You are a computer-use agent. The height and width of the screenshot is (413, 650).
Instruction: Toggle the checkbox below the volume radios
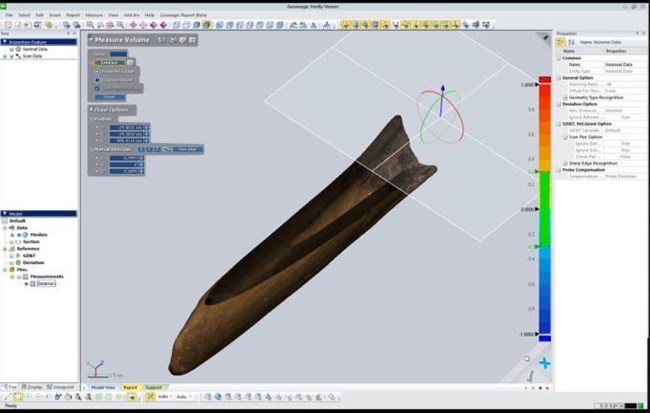point(97,89)
